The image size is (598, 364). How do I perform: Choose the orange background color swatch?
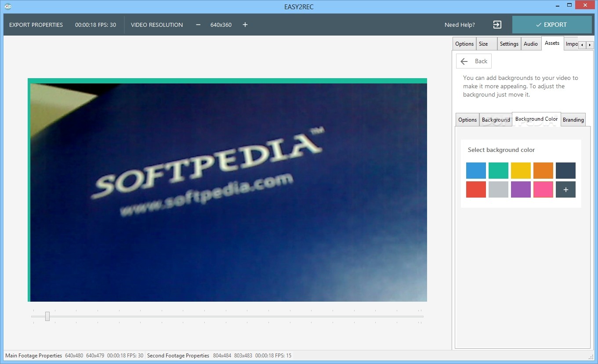543,170
